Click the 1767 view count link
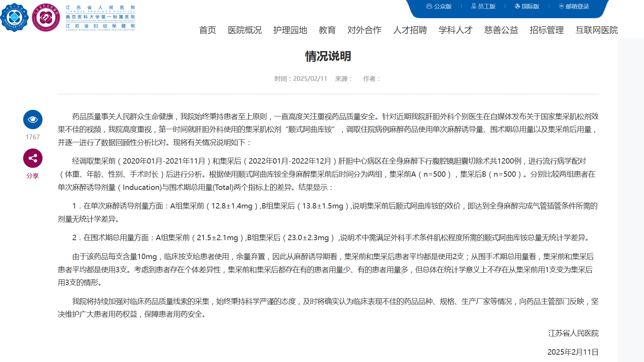 (x=33, y=136)
